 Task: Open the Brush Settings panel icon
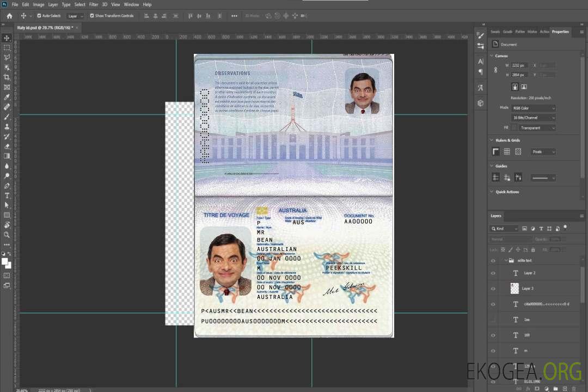pos(480,35)
